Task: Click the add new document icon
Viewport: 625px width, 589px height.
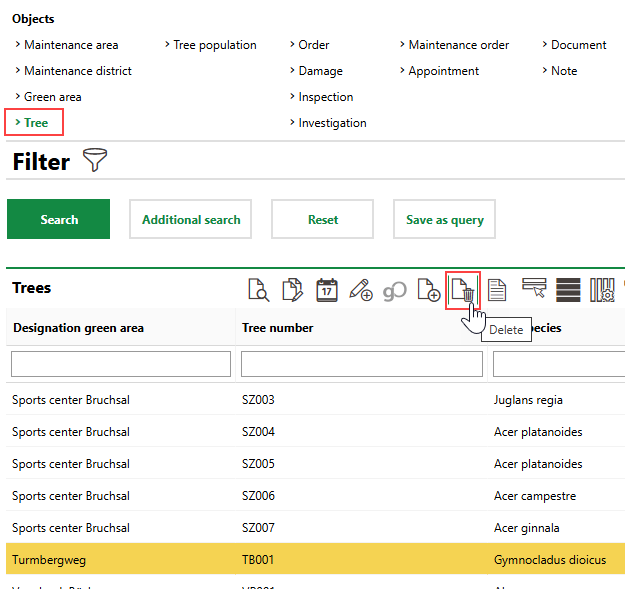Action: [429, 290]
